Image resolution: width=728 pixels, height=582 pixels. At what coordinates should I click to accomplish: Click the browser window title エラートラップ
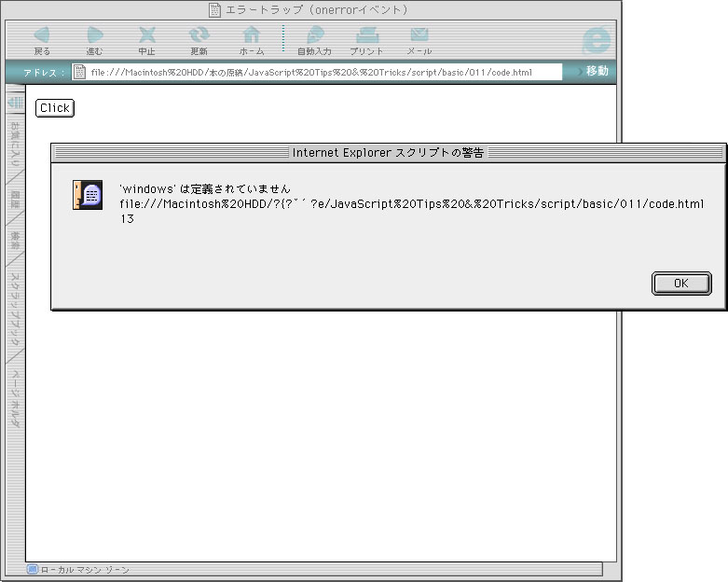[x=316, y=9]
